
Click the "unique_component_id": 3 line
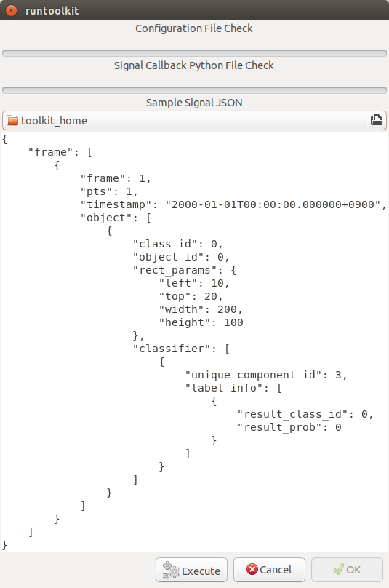266,376
